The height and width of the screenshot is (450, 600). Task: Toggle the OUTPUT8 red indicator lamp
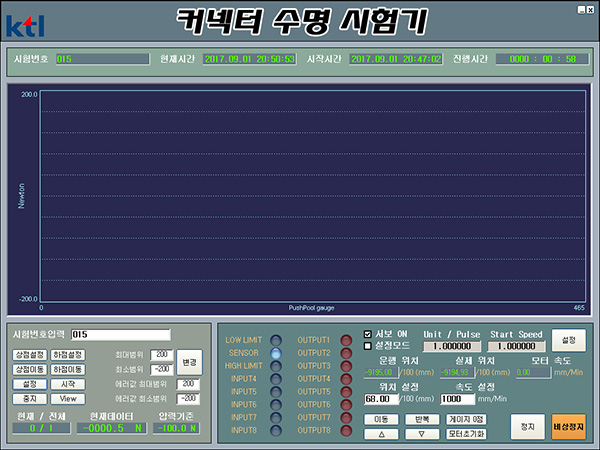(347, 430)
